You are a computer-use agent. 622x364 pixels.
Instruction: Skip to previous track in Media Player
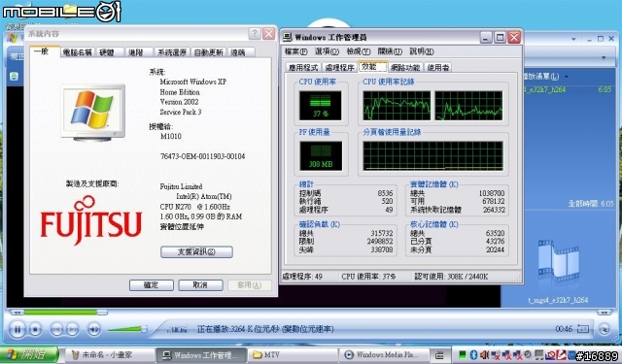point(56,329)
